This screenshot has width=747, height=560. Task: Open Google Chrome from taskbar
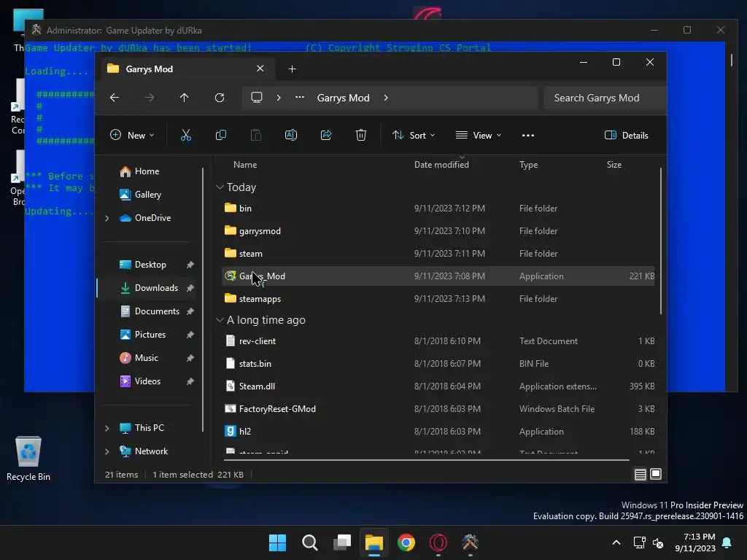[x=406, y=542]
